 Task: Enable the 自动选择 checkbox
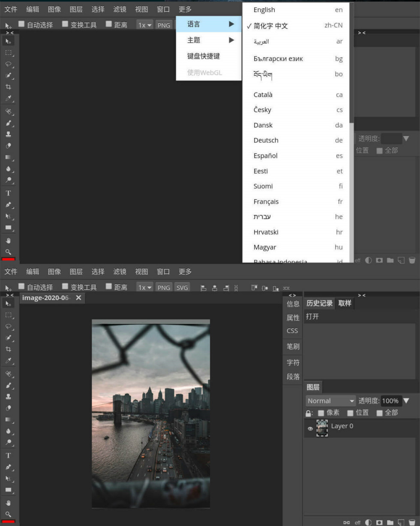[21, 287]
